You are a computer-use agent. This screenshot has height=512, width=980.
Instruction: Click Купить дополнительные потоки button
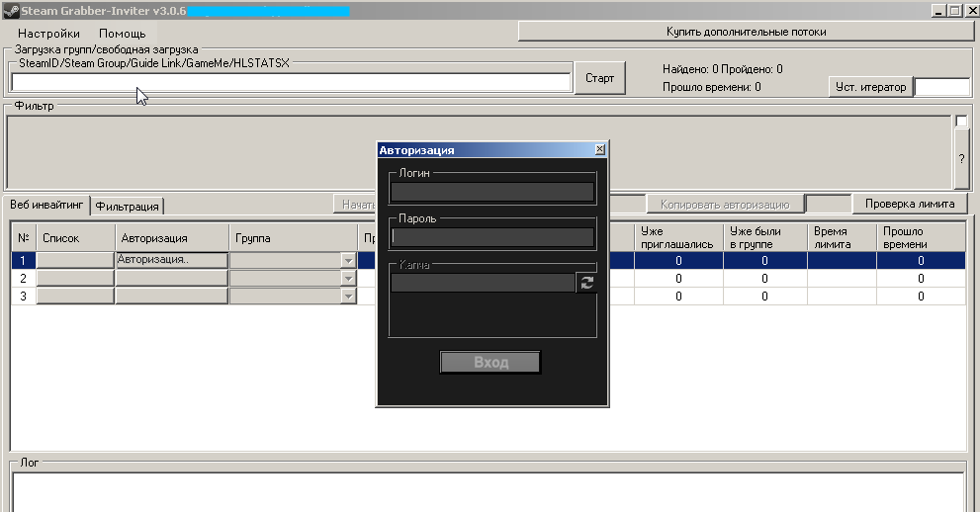[x=746, y=32]
